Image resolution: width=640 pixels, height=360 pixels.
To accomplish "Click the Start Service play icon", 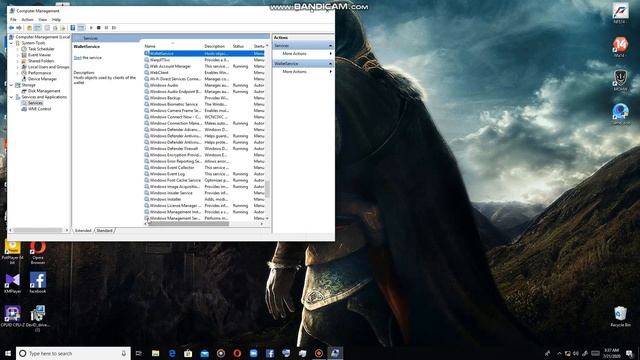I will tap(91, 28).
